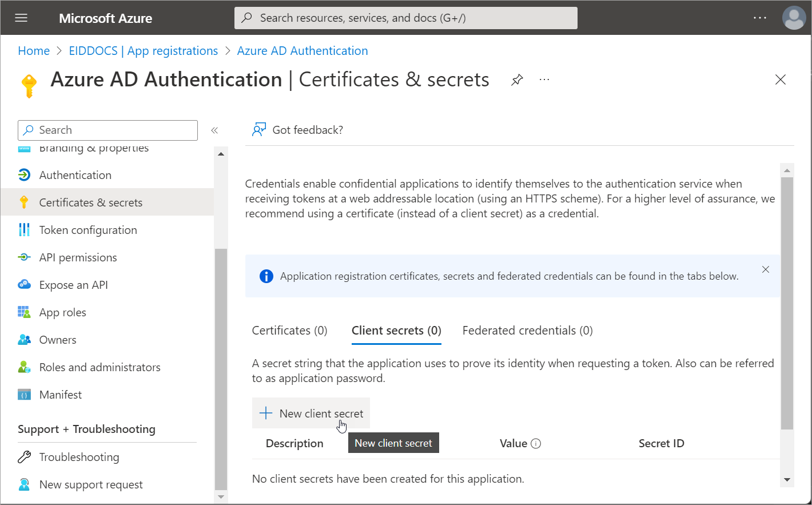
Task: Open Manifest from the sidebar
Action: (x=60, y=395)
